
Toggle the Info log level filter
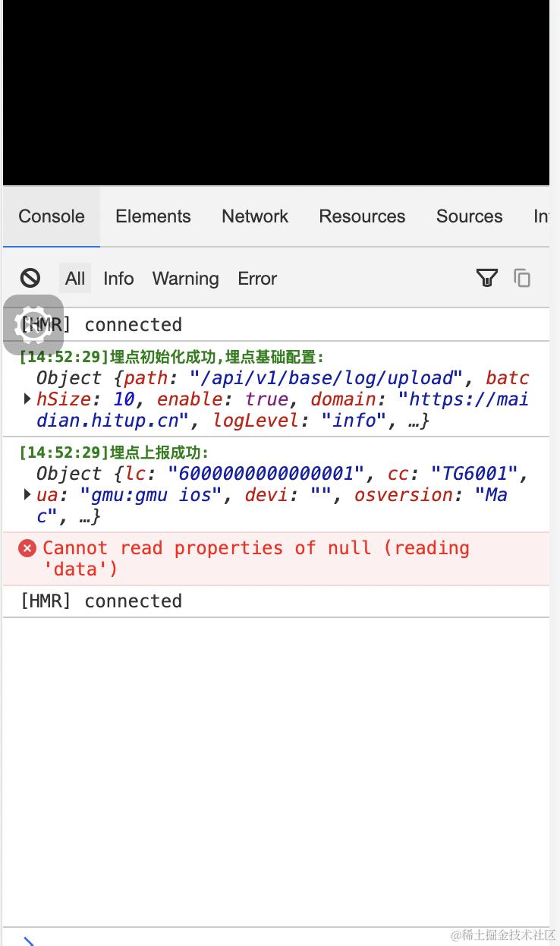tap(118, 279)
